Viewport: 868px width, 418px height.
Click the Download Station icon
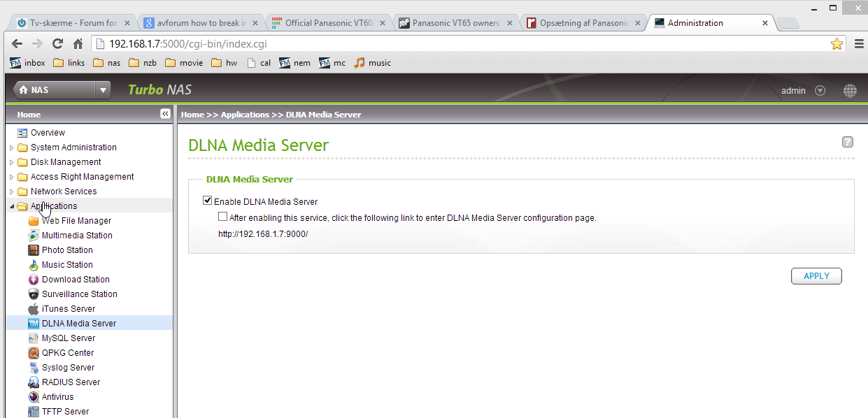pyautogui.click(x=34, y=280)
